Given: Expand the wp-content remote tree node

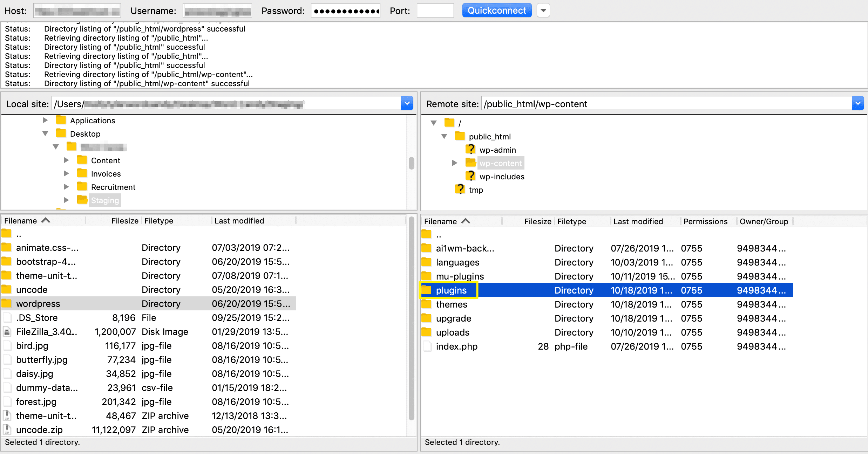Looking at the screenshot, I should 455,163.
